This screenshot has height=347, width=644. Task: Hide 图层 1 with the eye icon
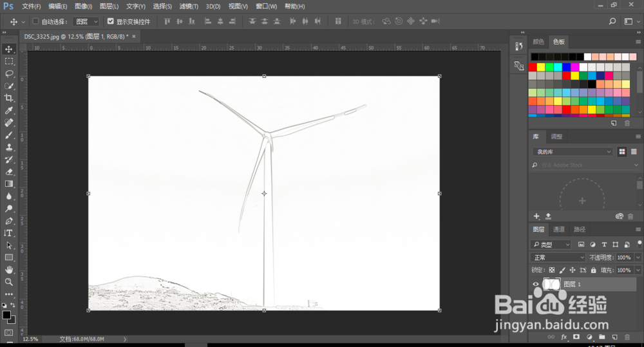click(x=536, y=284)
